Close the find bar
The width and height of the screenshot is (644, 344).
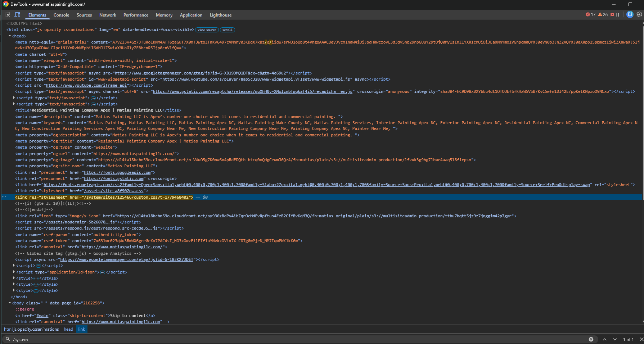coord(641,339)
